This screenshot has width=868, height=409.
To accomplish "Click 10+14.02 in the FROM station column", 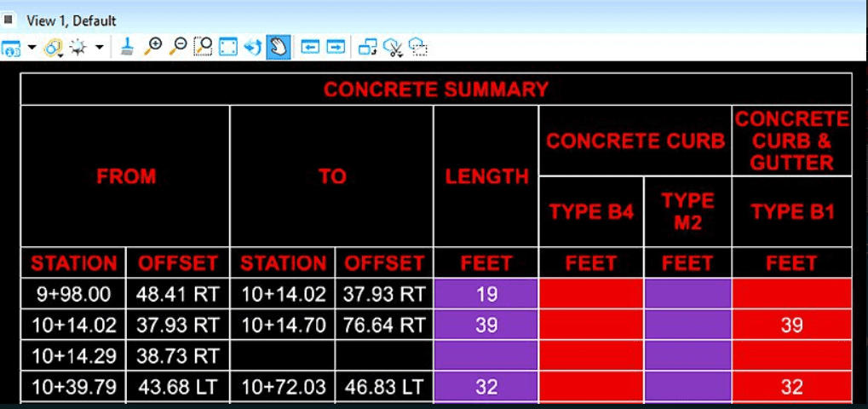I will tap(74, 325).
